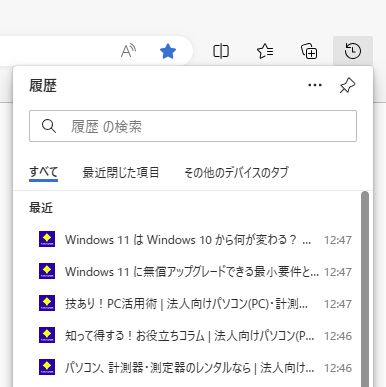Open the split screen icon
Viewport: 386px width, 387px height.
(x=221, y=51)
